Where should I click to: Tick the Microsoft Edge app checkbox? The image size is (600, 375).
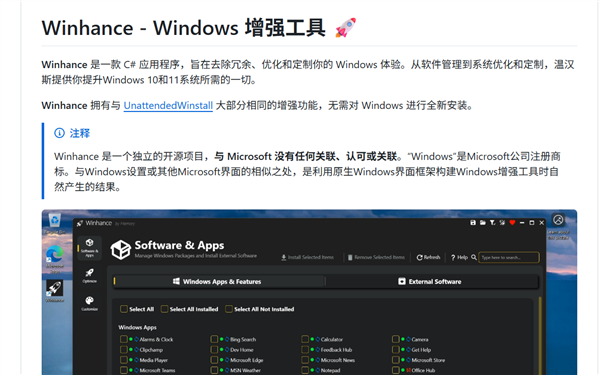click(x=214, y=360)
